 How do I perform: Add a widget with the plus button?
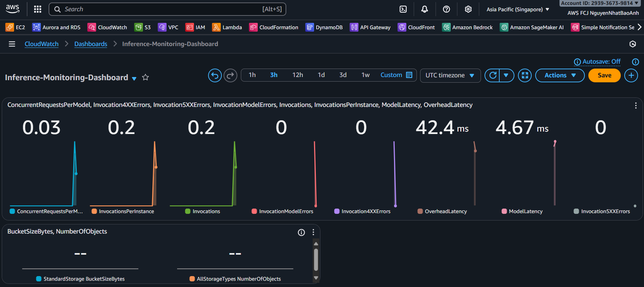[x=631, y=75]
